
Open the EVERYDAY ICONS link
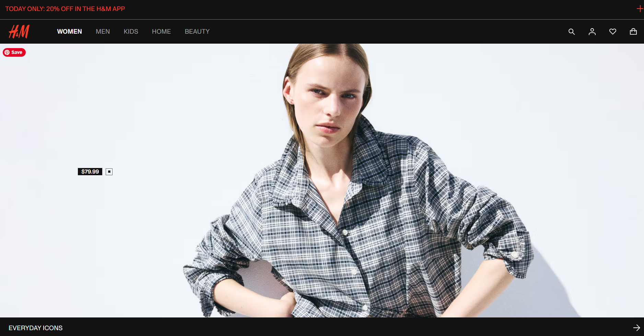pyautogui.click(x=36, y=328)
